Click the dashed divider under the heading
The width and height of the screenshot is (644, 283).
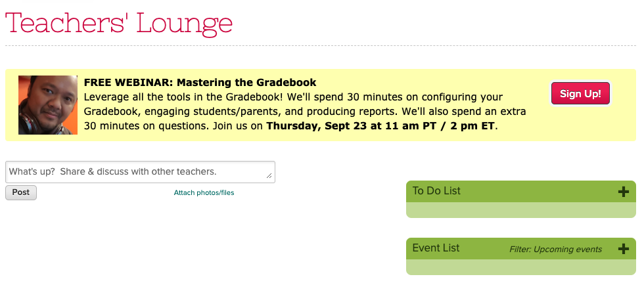pyautogui.click(x=321, y=47)
